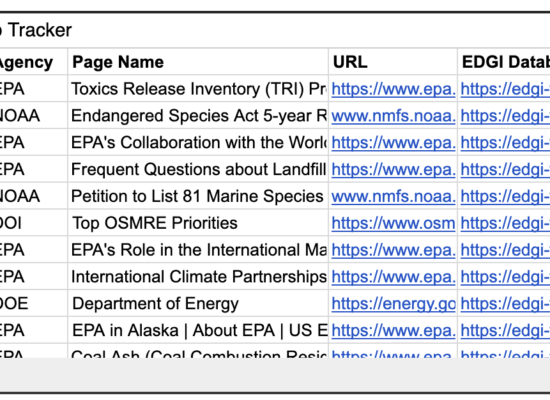
Task: Open the osm URL for Top OSMRE Priorities
Action: coord(393,223)
